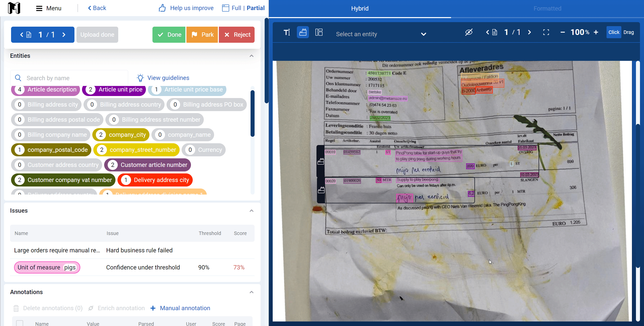Select Billing address city entity chip
The width and height of the screenshot is (644, 326).
(x=46, y=105)
